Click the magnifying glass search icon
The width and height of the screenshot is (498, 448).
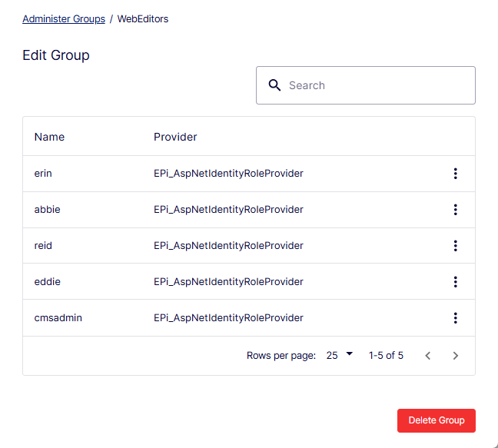point(274,85)
